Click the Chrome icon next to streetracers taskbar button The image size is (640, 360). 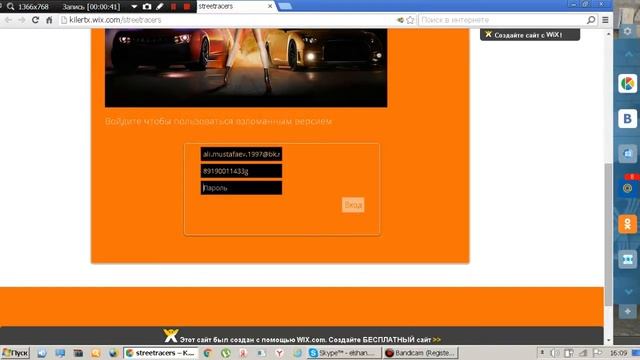pyautogui.click(x=208, y=353)
